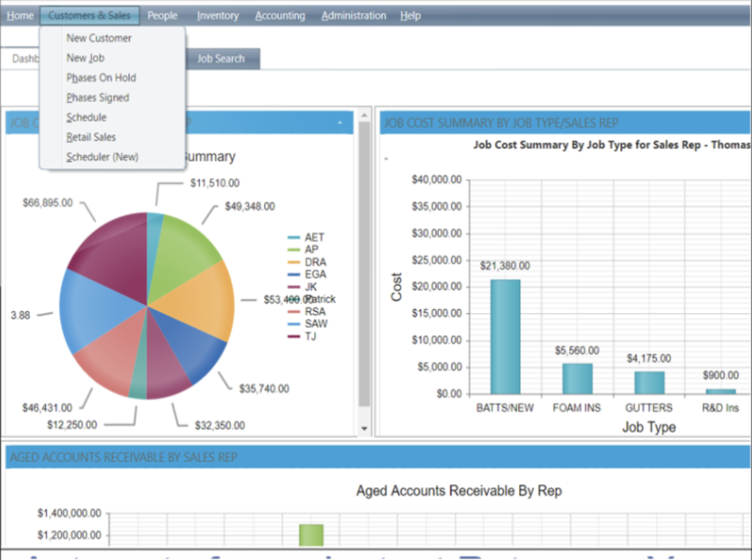
Task: Click the $66,895.00 pie label
Action: [x=47, y=203]
